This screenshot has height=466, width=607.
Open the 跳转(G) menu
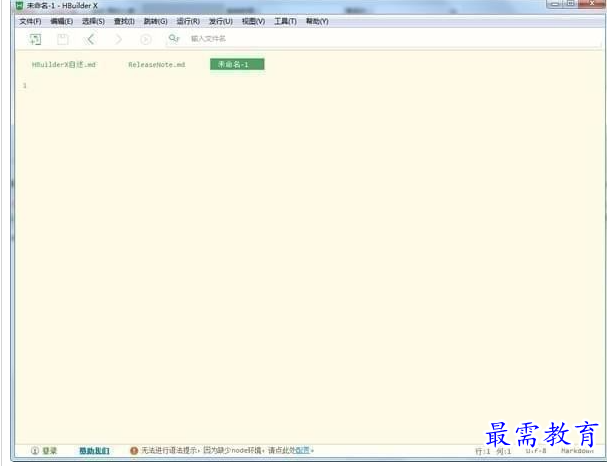pyautogui.click(x=156, y=21)
